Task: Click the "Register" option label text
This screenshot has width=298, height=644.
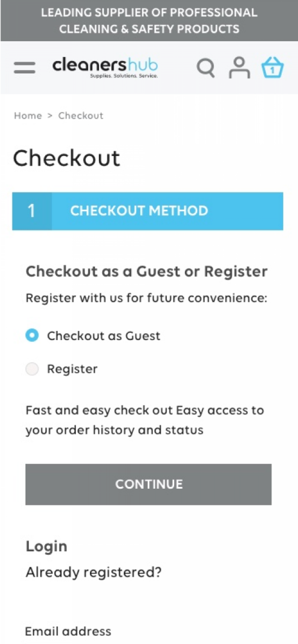Action: pyautogui.click(x=72, y=369)
